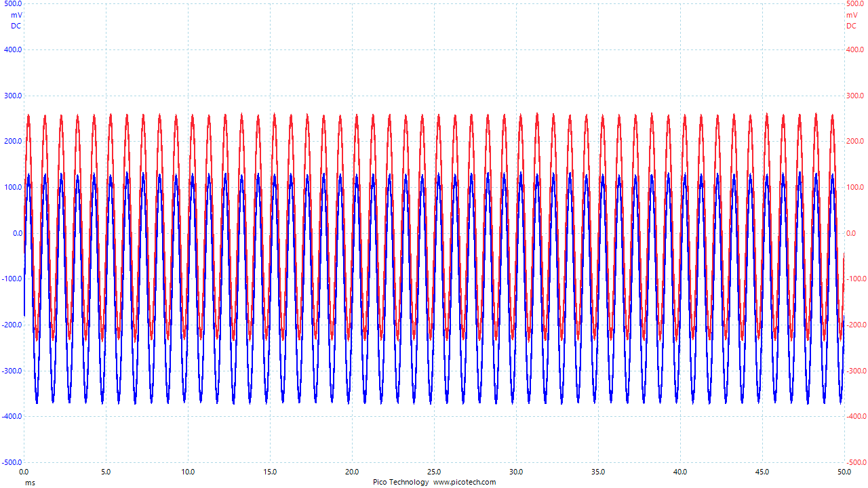Click the time axis 50.0 label
The height and width of the screenshot is (488, 868).
click(x=844, y=472)
